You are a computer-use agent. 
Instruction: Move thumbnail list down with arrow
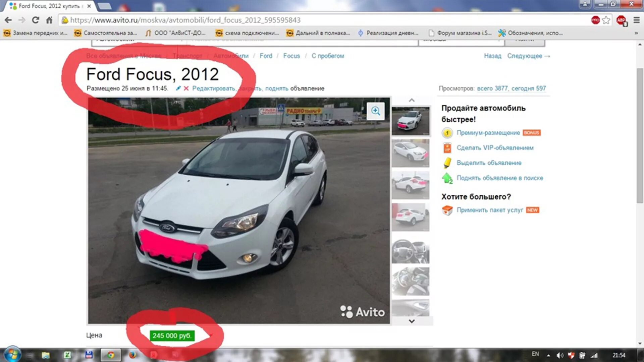(412, 321)
